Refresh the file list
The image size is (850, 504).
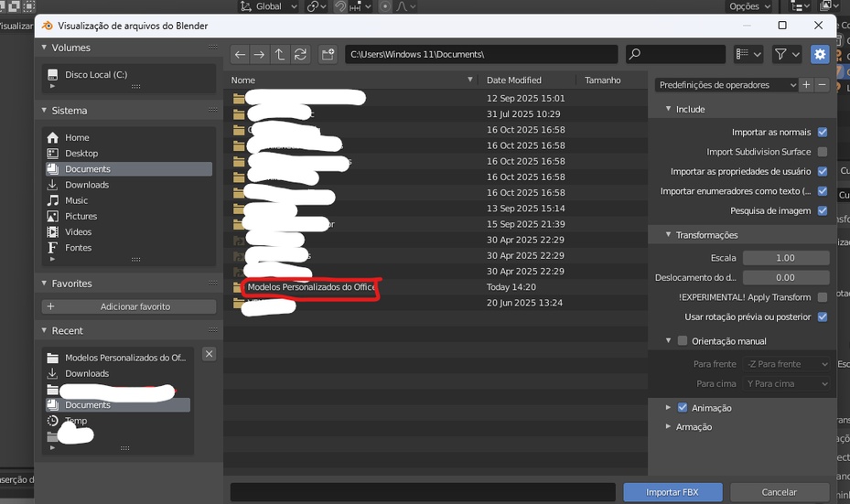[300, 55]
